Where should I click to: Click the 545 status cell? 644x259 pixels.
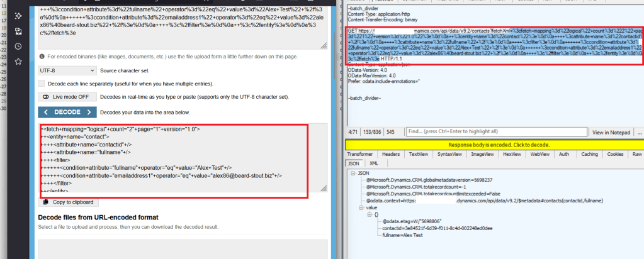[x=390, y=132]
